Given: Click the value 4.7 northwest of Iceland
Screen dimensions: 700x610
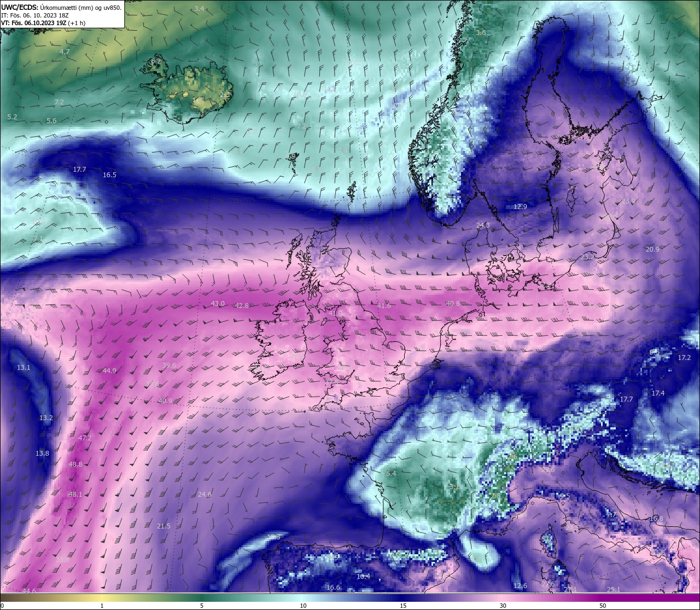Looking at the screenshot, I should coord(65,52).
